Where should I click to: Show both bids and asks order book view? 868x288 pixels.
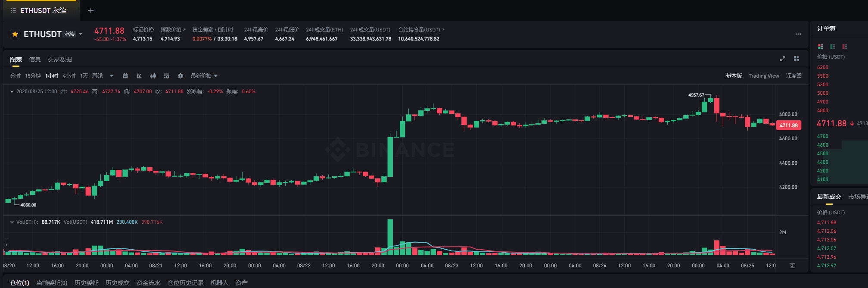pyautogui.click(x=821, y=47)
